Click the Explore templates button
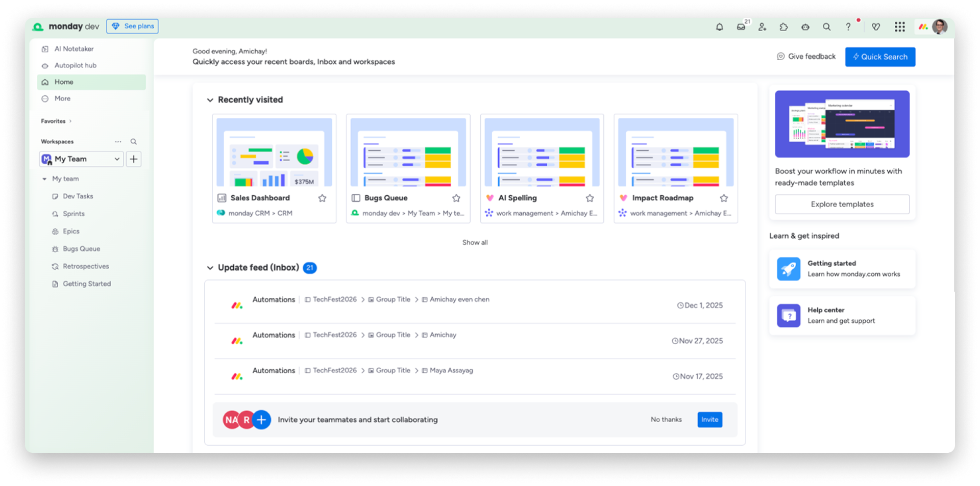 point(842,204)
